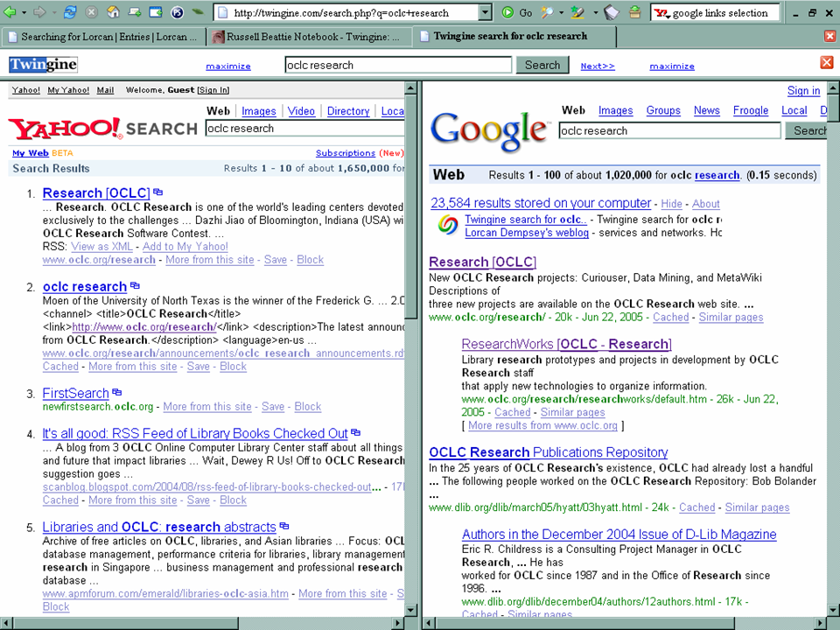The image size is (840, 630).
Task: Click the round PS toolbar icon
Action: (x=178, y=11)
